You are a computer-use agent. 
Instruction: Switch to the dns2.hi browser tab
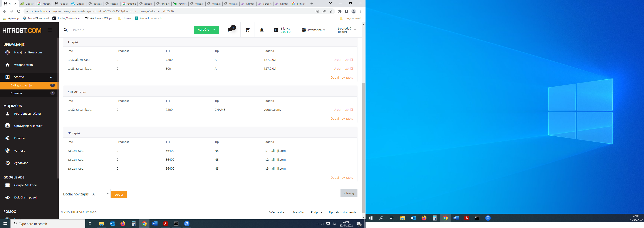(x=163, y=4)
